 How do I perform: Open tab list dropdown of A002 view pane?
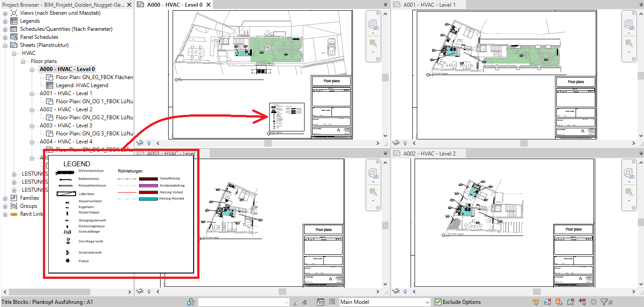[641, 153]
